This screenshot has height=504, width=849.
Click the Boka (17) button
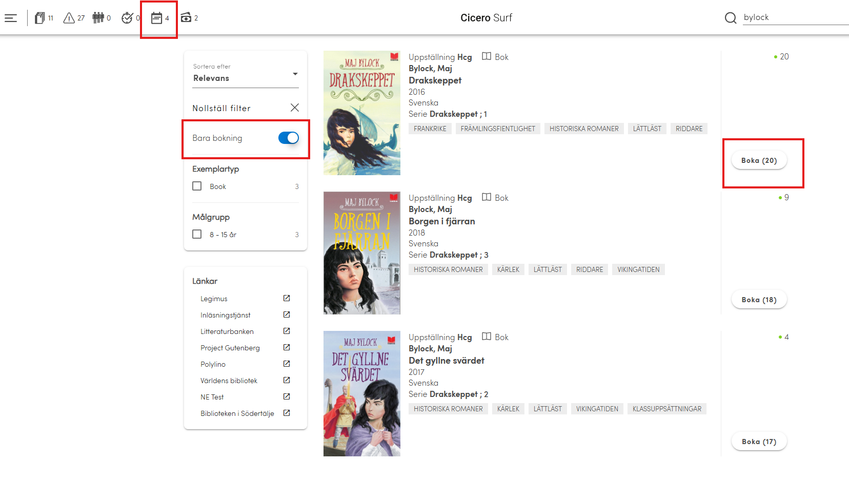[759, 442]
